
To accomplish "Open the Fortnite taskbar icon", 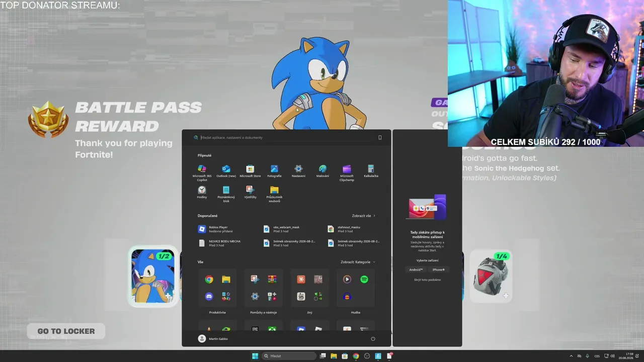I will tap(378, 356).
